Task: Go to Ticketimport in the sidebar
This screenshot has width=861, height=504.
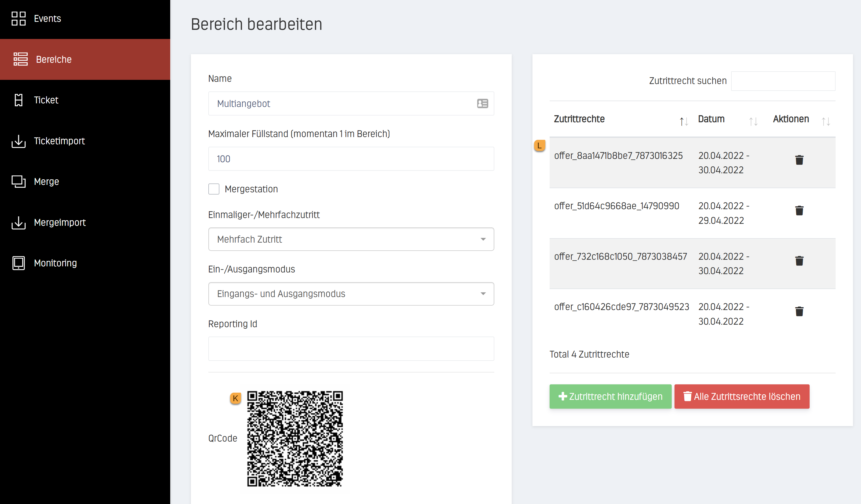Action: coord(59,141)
